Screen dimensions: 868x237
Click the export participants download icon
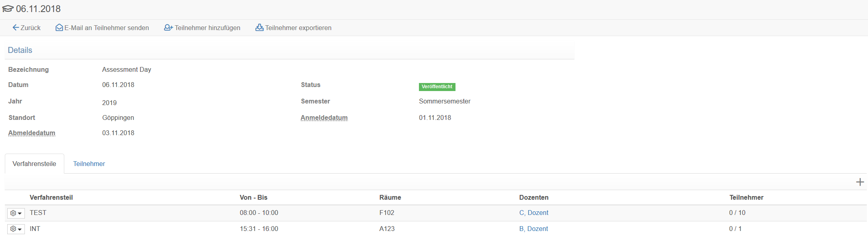tap(259, 28)
